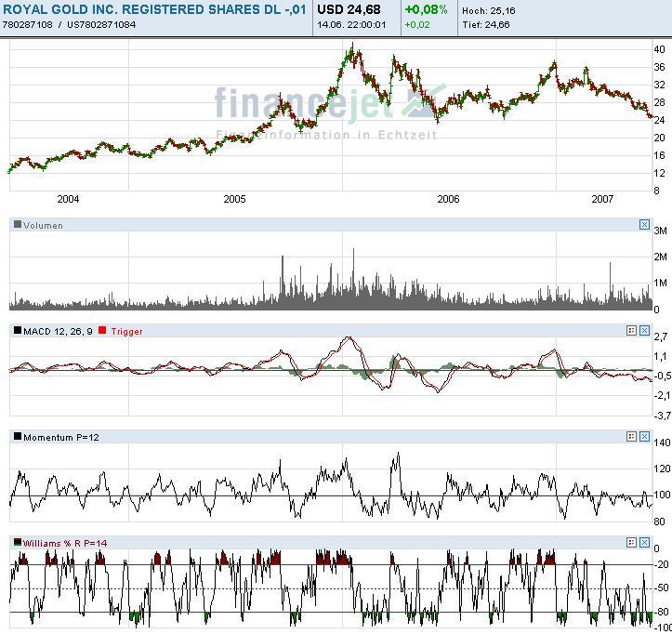Click the 2007 label on time axis

602,199
